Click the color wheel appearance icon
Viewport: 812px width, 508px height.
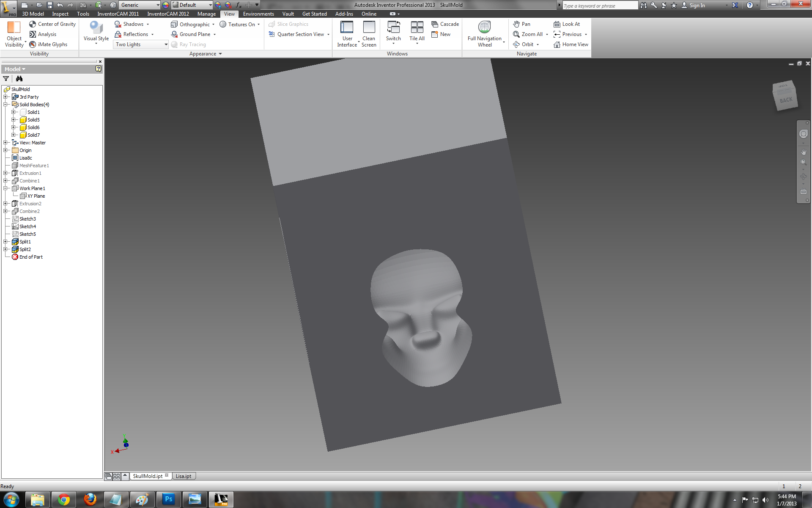pyautogui.click(x=166, y=5)
